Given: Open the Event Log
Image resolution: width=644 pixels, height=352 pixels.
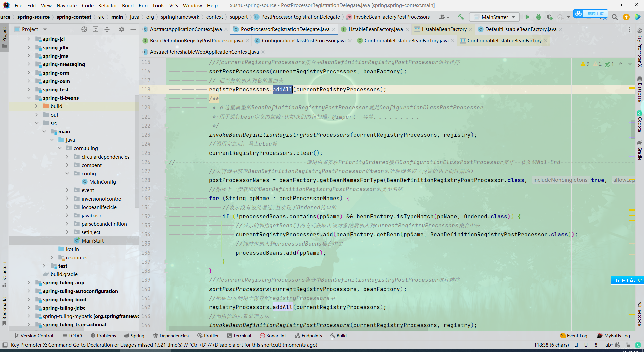Looking at the screenshot, I should [574, 336].
